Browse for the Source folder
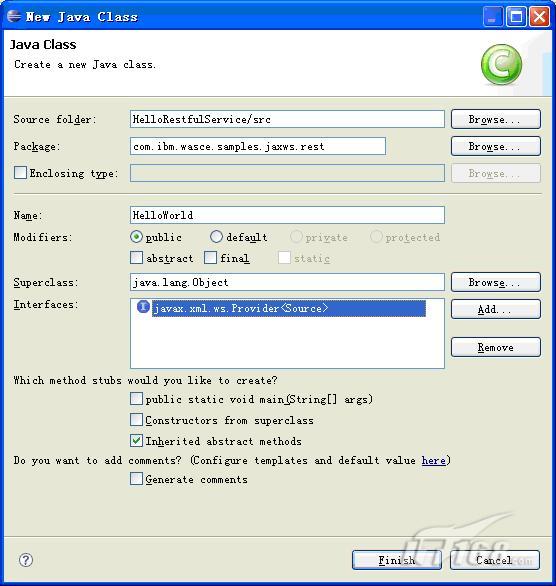 tap(495, 119)
